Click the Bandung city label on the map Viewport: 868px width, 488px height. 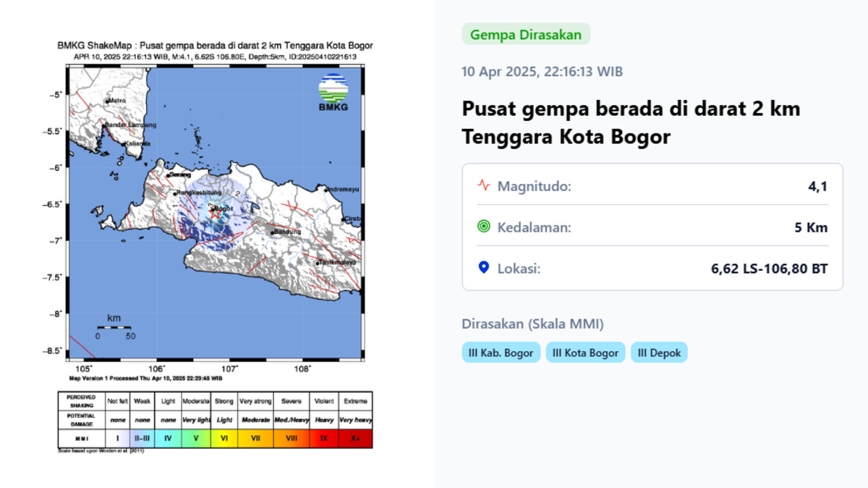[287, 232]
